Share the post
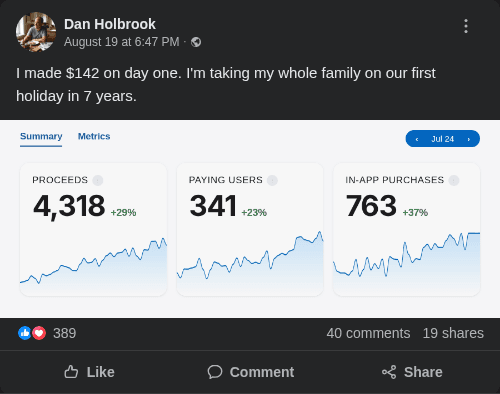Screen dimensions: 500x394 tap(412, 372)
